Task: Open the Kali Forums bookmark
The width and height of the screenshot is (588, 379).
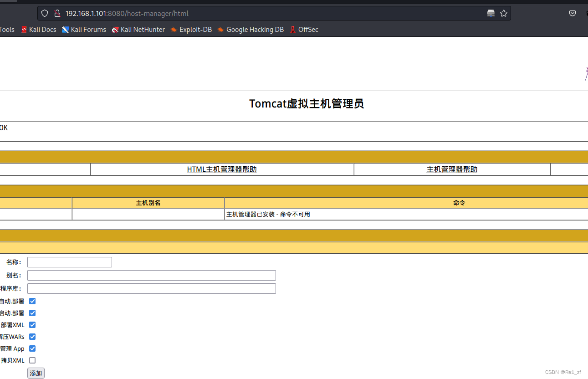Action: (84, 30)
